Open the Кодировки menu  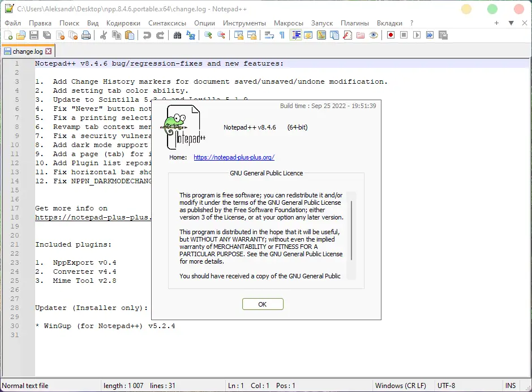123,23
